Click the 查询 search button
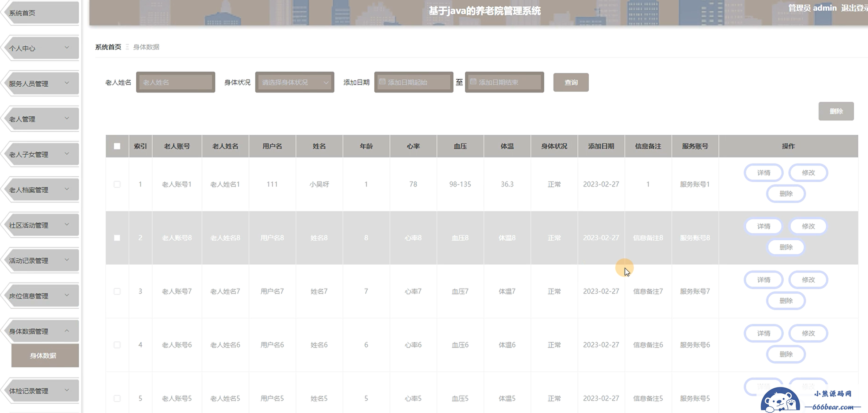 pos(571,82)
